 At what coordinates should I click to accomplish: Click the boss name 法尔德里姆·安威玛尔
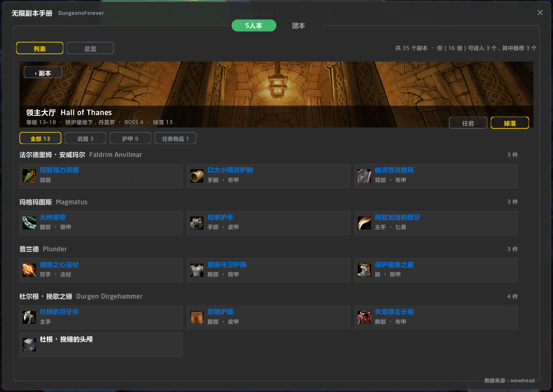point(52,155)
